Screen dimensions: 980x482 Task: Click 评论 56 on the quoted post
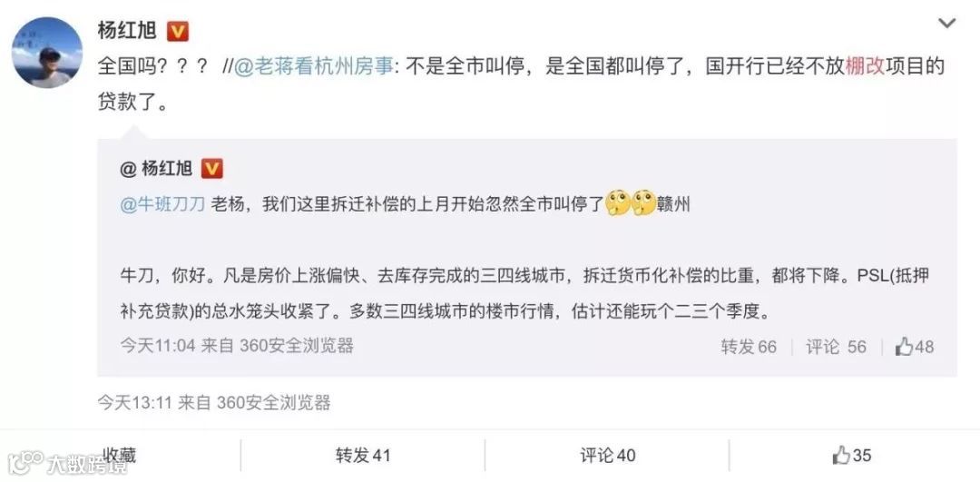[x=837, y=347]
